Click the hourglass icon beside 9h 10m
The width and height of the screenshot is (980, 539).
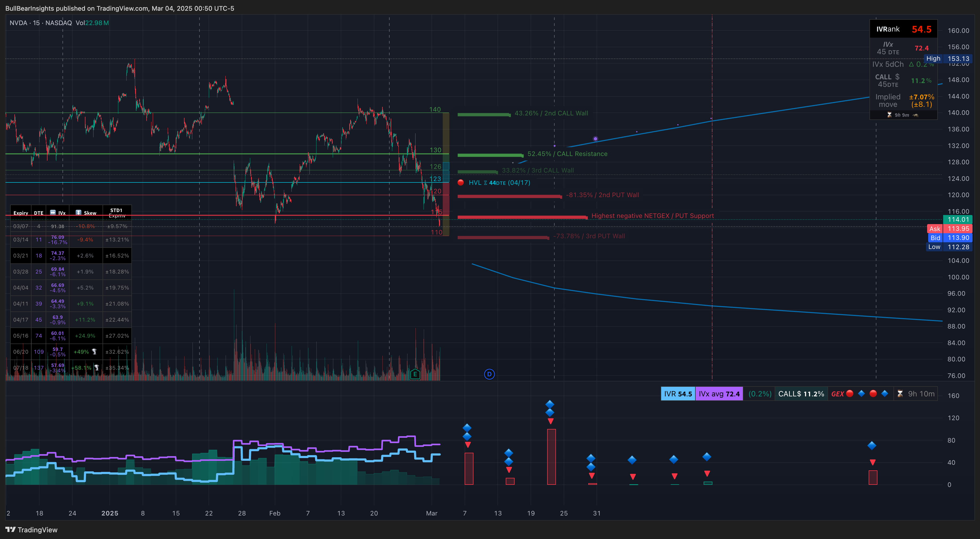click(x=900, y=394)
